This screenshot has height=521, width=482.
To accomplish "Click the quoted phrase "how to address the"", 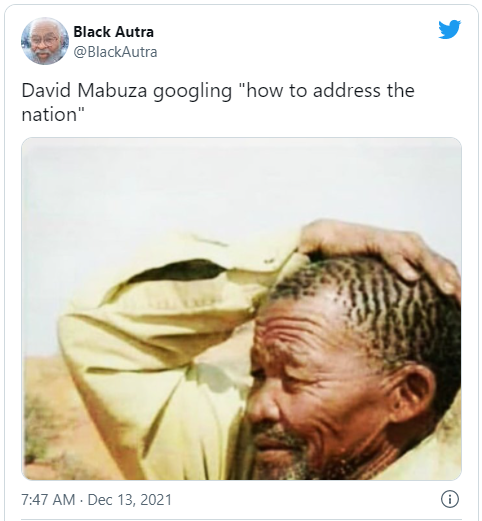I will point(330,90).
